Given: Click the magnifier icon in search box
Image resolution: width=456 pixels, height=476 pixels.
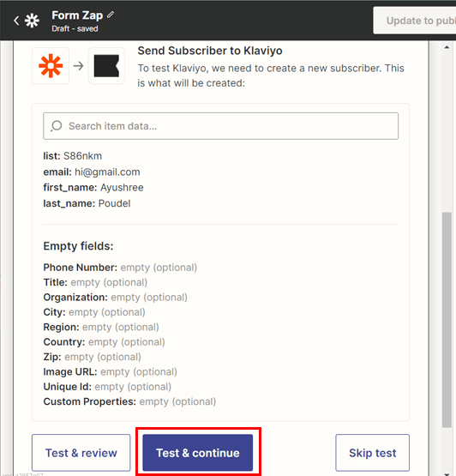Looking at the screenshot, I should click(x=57, y=126).
